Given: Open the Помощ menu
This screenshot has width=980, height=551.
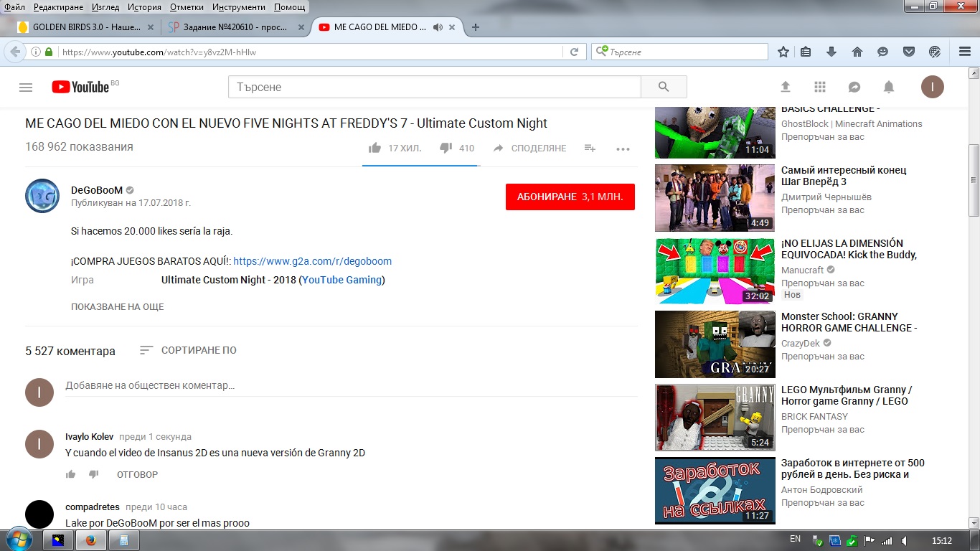Looking at the screenshot, I should click(x=289, y=6).
